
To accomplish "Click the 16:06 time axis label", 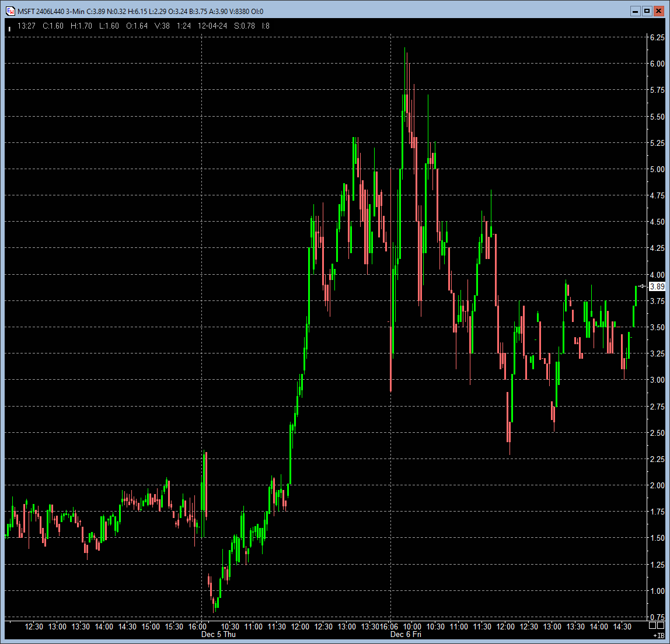I will [389, 626].
